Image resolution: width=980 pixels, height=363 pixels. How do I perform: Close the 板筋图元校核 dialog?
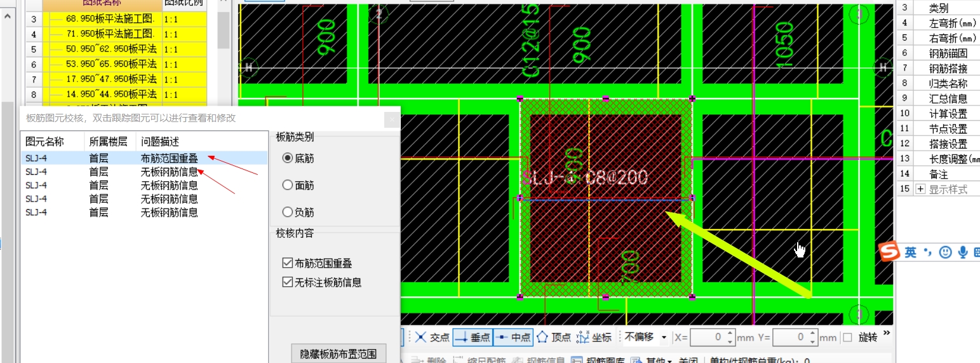point(392,118)
